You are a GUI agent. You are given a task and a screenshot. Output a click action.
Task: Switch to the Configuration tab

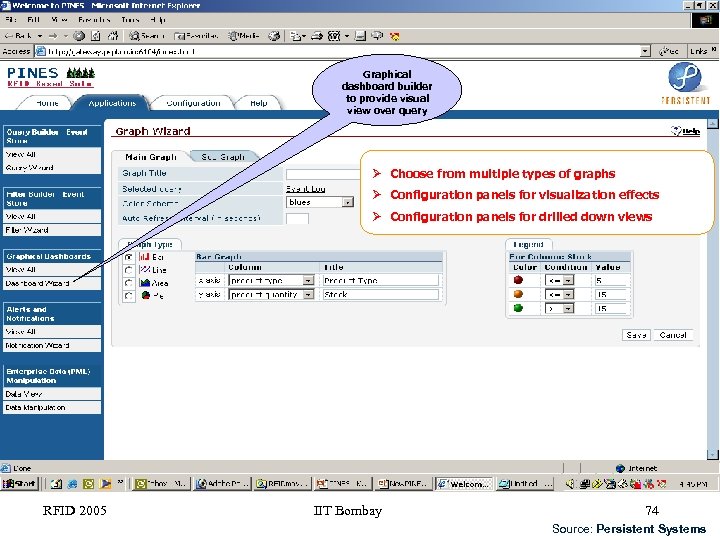tap(193, 103)
